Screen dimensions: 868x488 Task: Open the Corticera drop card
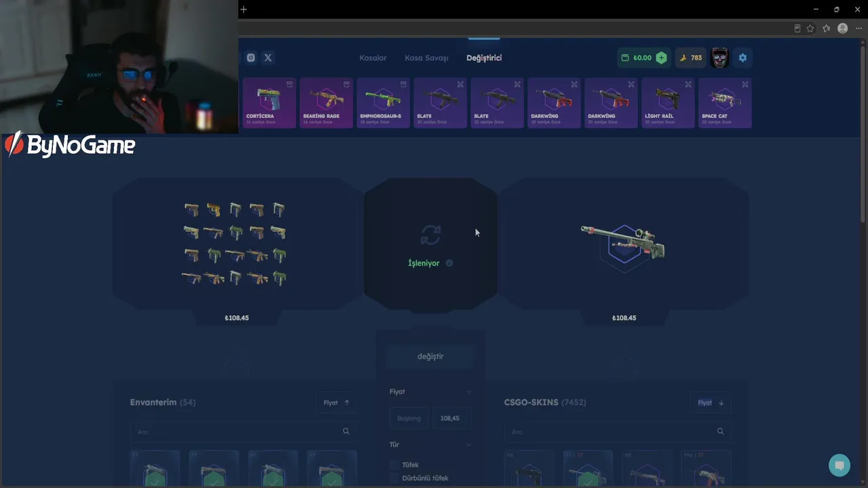click(269, 103)
